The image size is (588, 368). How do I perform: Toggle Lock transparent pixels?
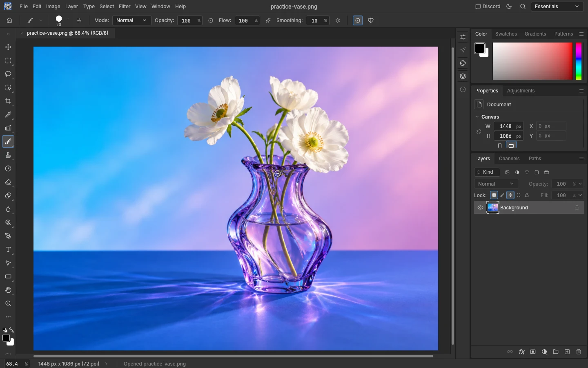coord(494,195)
